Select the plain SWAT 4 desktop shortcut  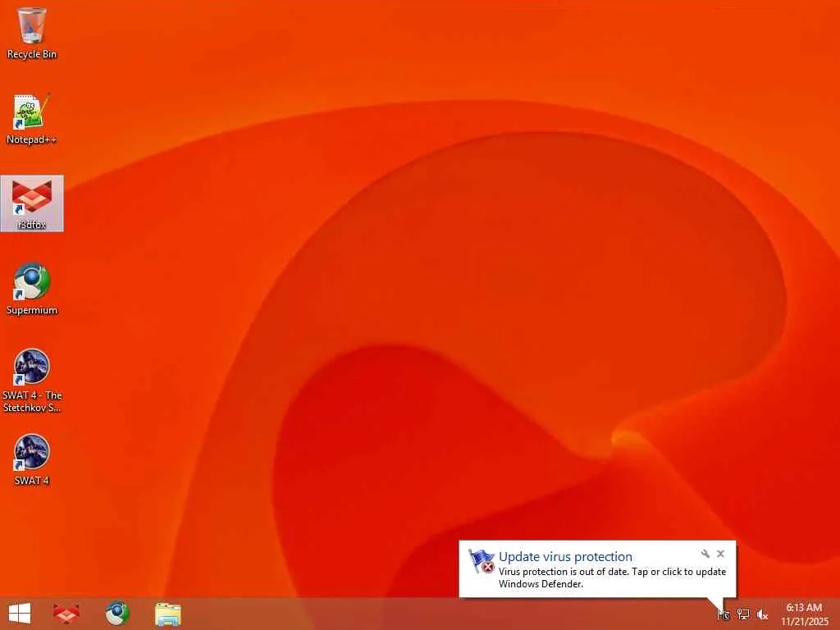32,459
